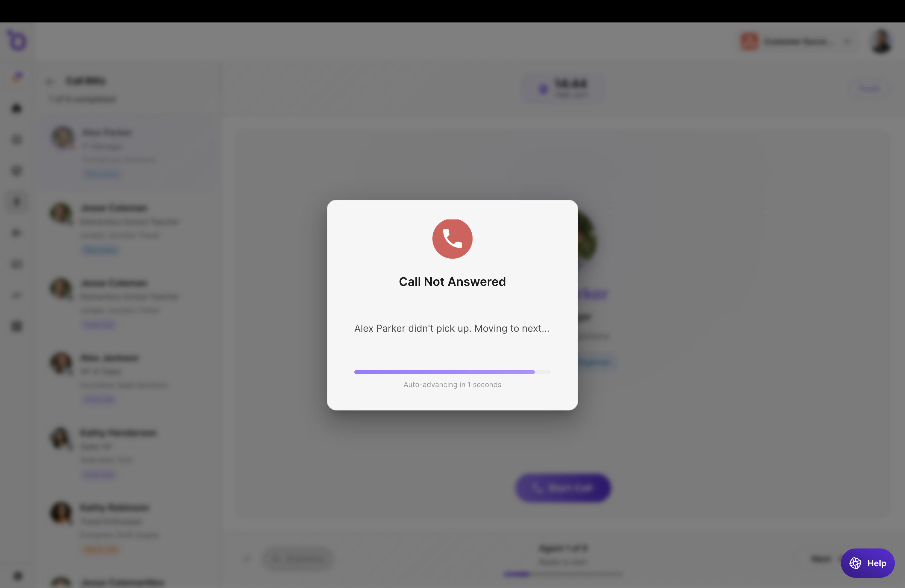Screen dimensions: 905x588
Task: Click the small chevron left of Previous button
Action: click(x=247, y=559)
